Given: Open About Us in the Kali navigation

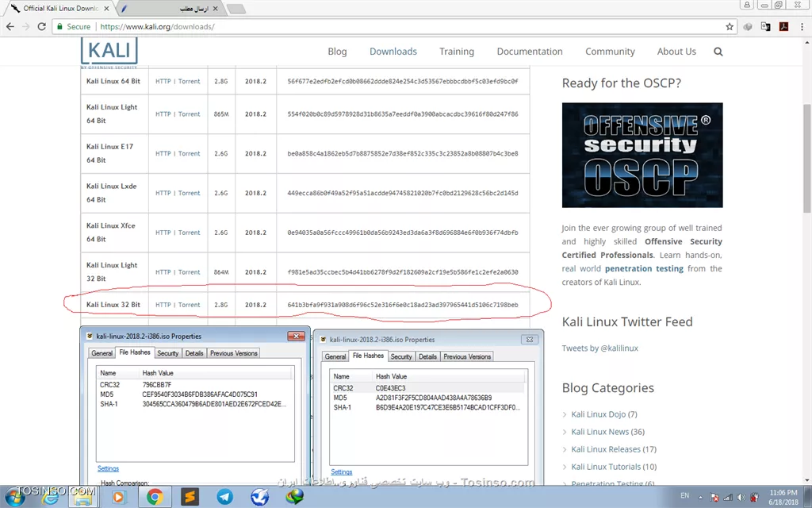Looking at the screenshot, I should click(676, 52).
